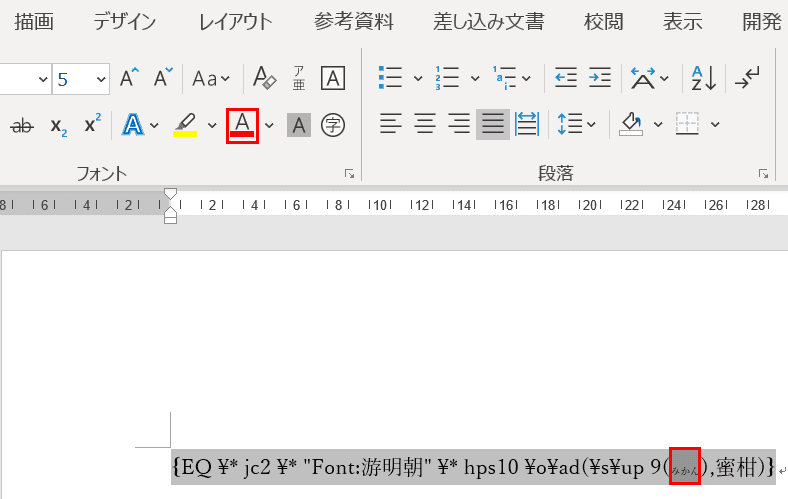Toggle character shading
Viewport: 788px width, 499px height.
pyautogui.click(x=299, y=125)
